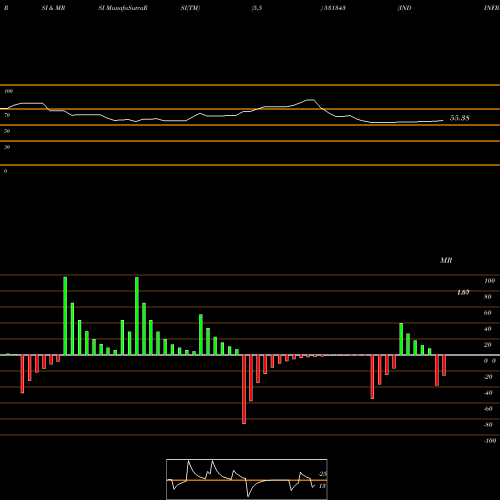This screenshot has height=500, width=500.
Task: Click the MR axis label -60
Action: [x=488, y=409]
